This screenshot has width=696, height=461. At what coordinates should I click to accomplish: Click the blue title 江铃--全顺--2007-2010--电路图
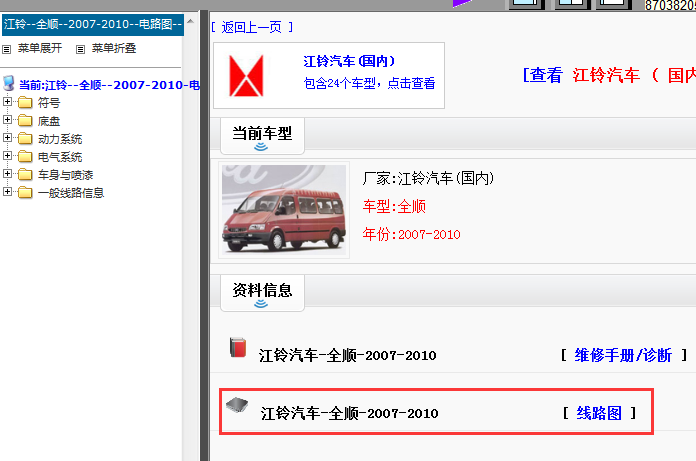point(93,24)
